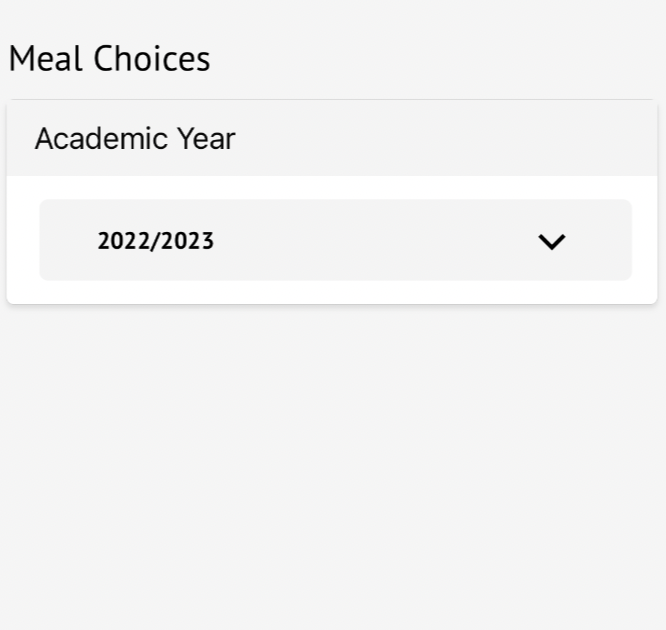This screenshot has height=630, width=666.
Task: Hit the black downward chevron
Action: (552, 241)
